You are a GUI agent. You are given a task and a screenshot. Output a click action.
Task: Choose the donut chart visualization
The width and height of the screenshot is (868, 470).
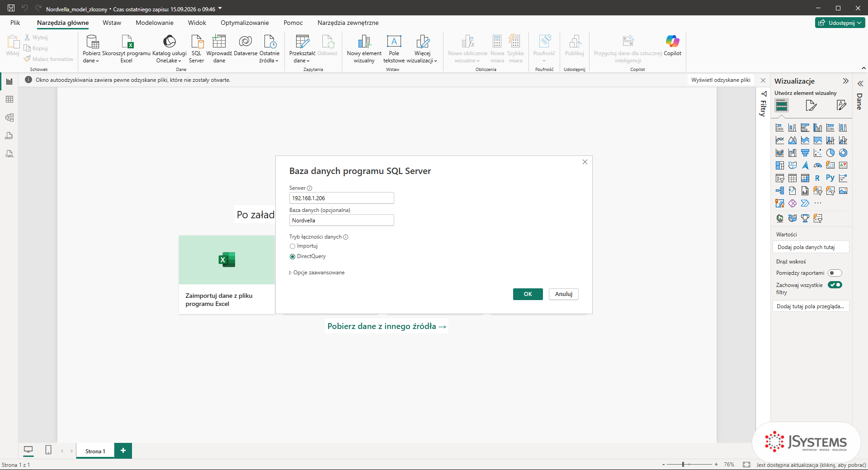point(843,153)
